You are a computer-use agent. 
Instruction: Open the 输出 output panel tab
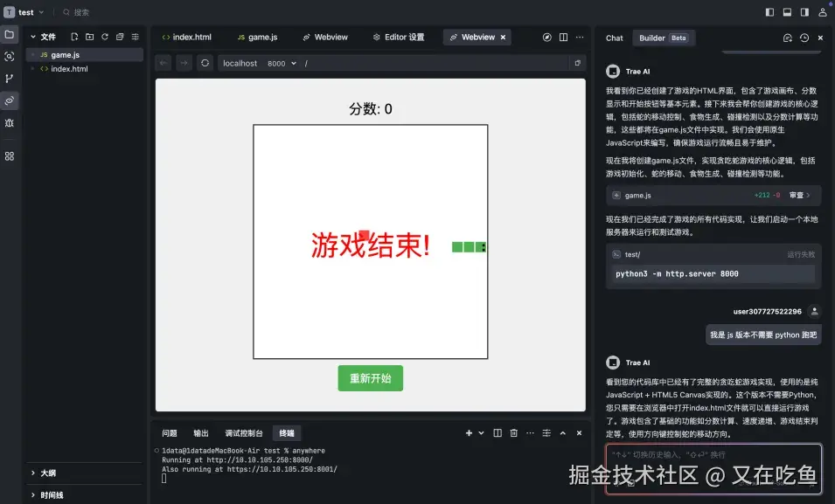point(201,433)
